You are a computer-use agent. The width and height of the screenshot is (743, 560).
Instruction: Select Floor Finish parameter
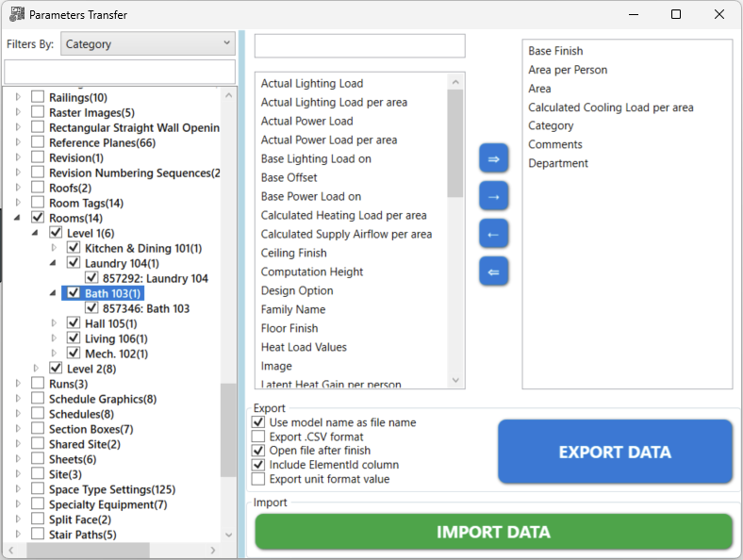click(x=289, y=328)
